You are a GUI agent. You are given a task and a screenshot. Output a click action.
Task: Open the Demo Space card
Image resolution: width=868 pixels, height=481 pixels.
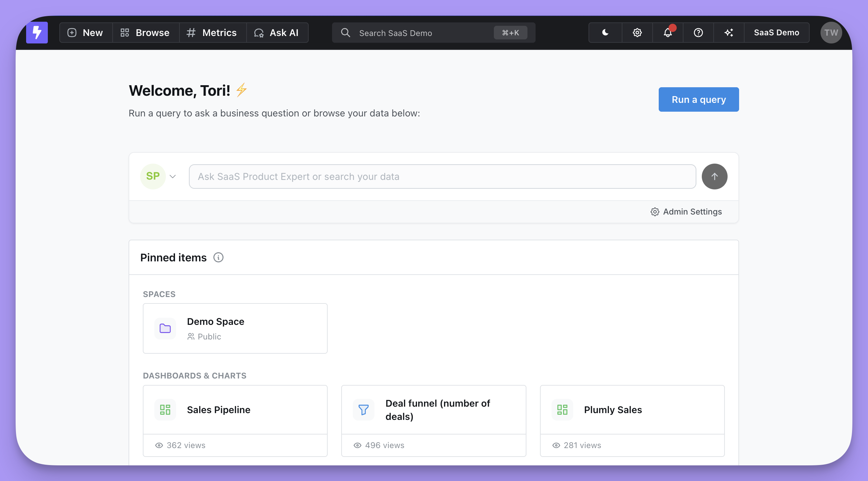(x=235, y=328)
